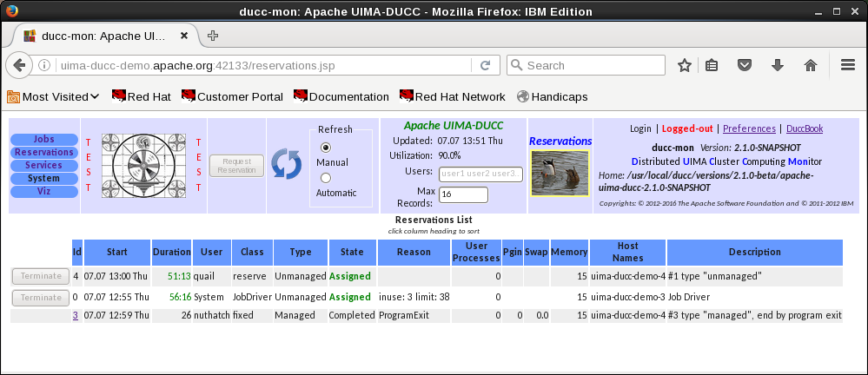Image resolution: width=868 pixels, height=375 pixels.
Task: Click the Firefox bookmark star icon
Action: click(685, 65)
